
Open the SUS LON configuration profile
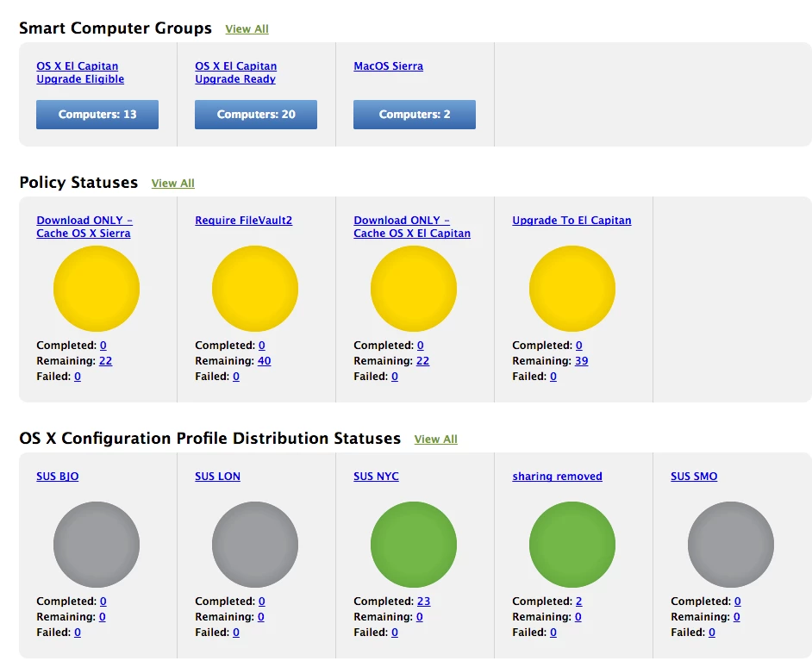217,477
